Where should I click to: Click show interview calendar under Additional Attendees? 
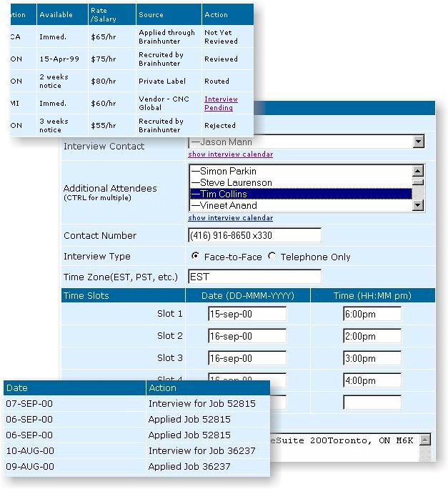pos(230,217)
